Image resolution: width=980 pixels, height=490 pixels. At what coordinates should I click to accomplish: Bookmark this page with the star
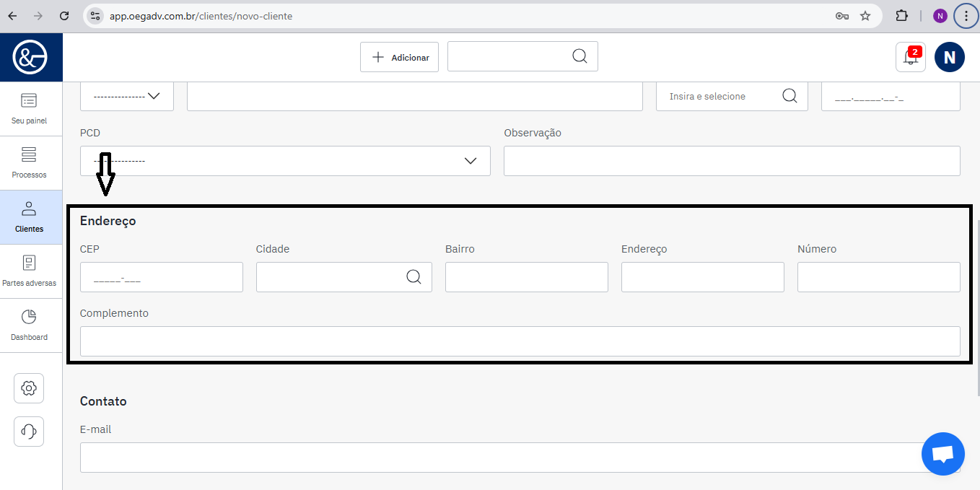pos(865,16)
